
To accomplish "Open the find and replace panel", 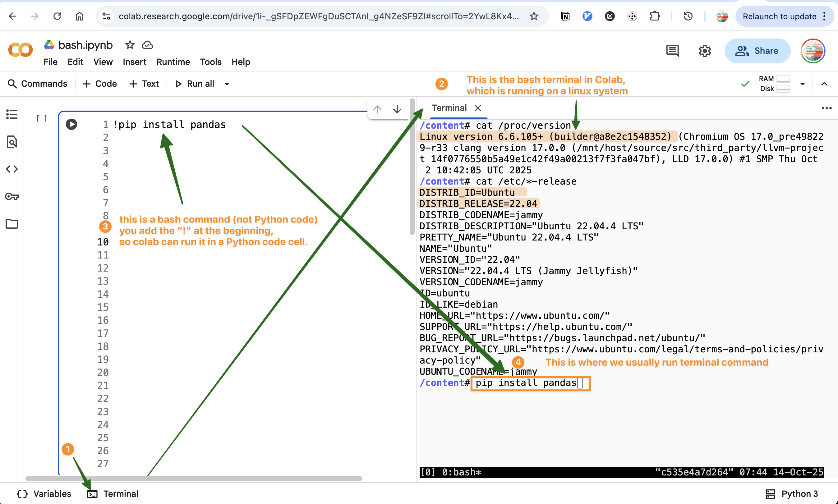I will click(x=12, y=142).
